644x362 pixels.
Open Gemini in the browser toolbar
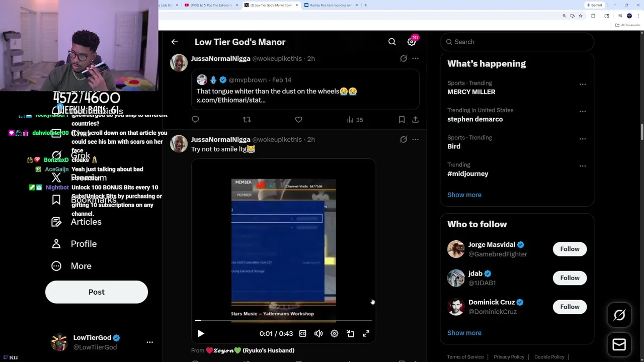point(595,5)
